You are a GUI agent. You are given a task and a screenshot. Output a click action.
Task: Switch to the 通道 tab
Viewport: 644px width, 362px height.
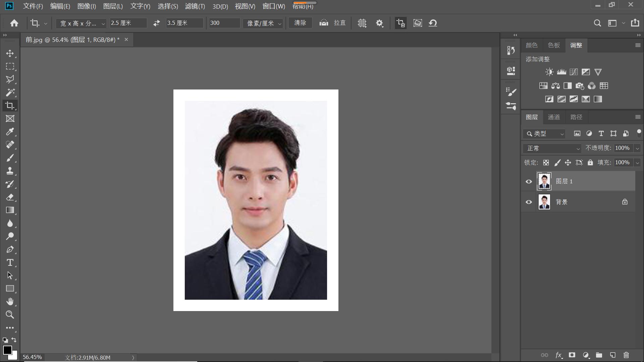click(554, 117)
